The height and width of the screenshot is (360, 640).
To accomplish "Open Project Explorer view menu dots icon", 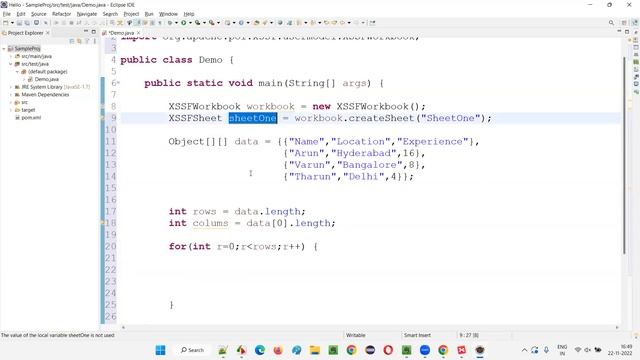I will [94, 41].
